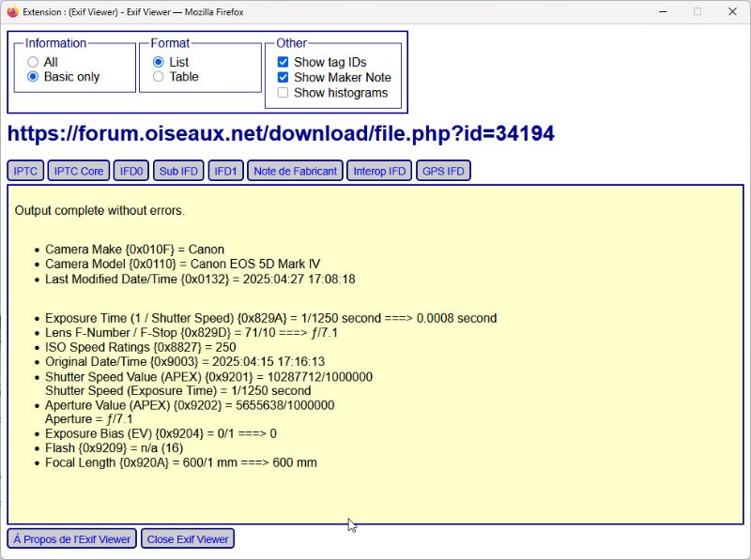Disable 'Show Maker Note' checkbox
Viewport: 751px width, 560px height.
tap(284, 78)
